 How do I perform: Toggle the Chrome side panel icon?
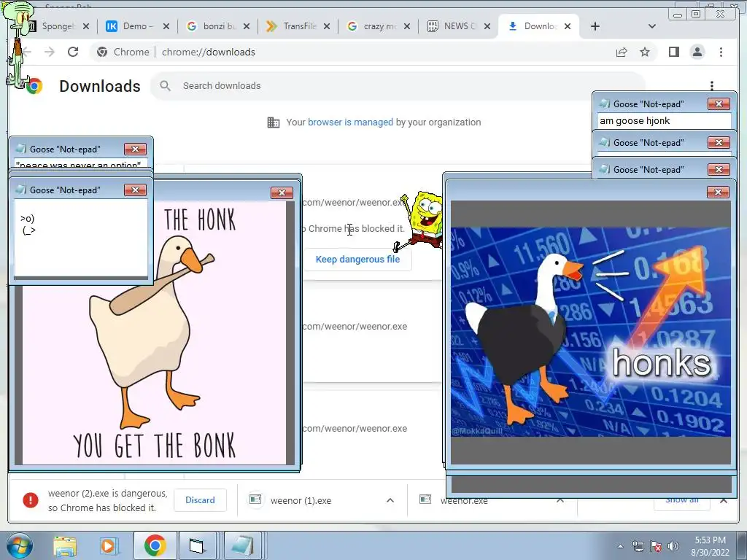[x=673, y=52]
